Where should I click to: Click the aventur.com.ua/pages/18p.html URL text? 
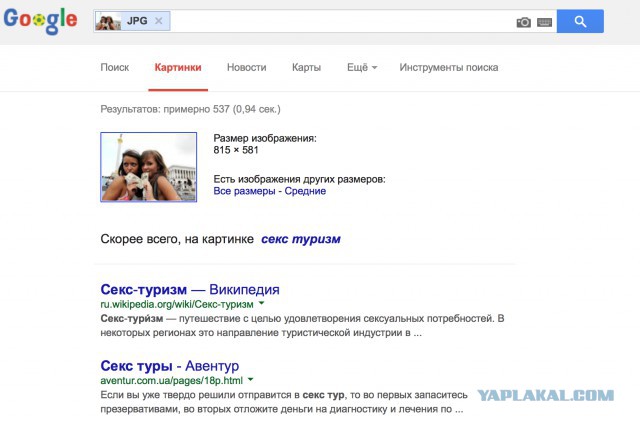coord(171,380)
